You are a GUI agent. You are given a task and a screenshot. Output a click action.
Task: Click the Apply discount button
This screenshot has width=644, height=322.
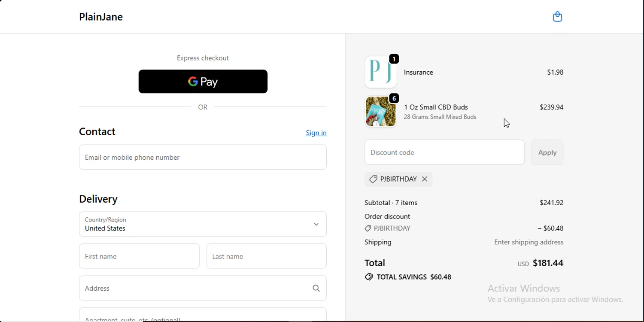(x=547, y=152)
